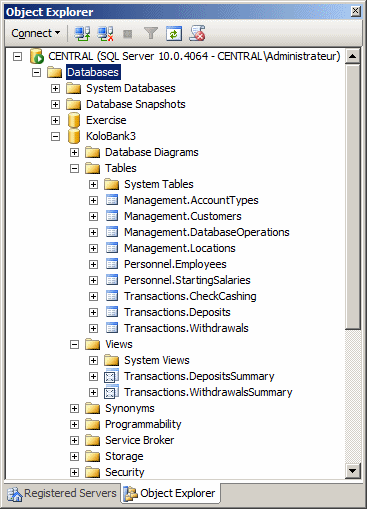Screen dimensions: 367x509
Task: Switch to the Registered Servers tab
Action: [62, 493]
